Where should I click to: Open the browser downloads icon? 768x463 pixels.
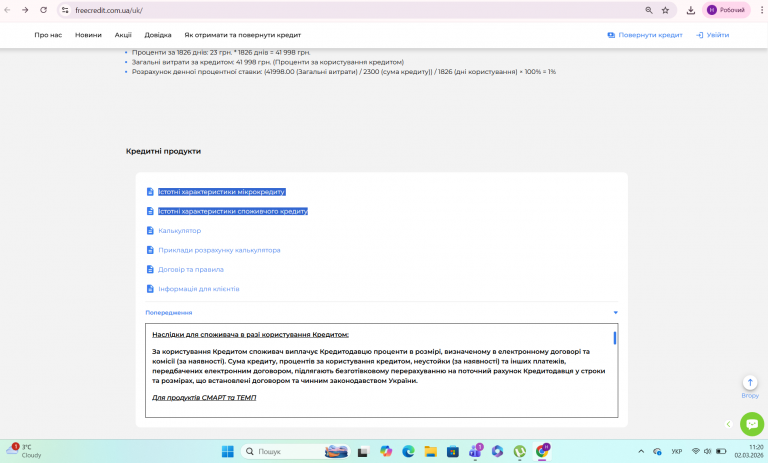pos(691,10)
